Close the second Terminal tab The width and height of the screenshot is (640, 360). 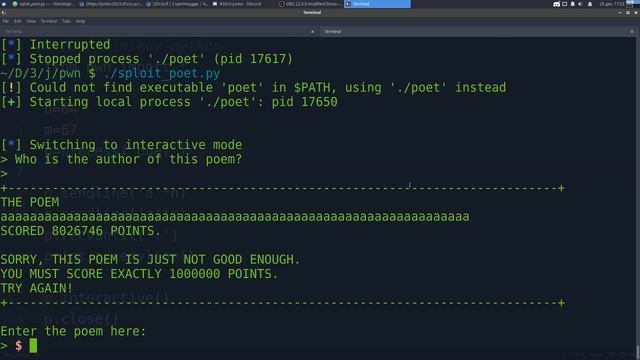(632, 31)
